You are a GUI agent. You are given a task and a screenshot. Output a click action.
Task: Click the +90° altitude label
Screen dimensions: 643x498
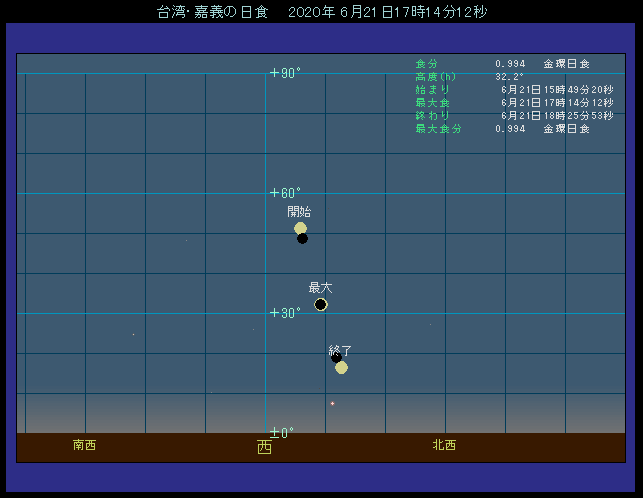click(x=285, y=73)
